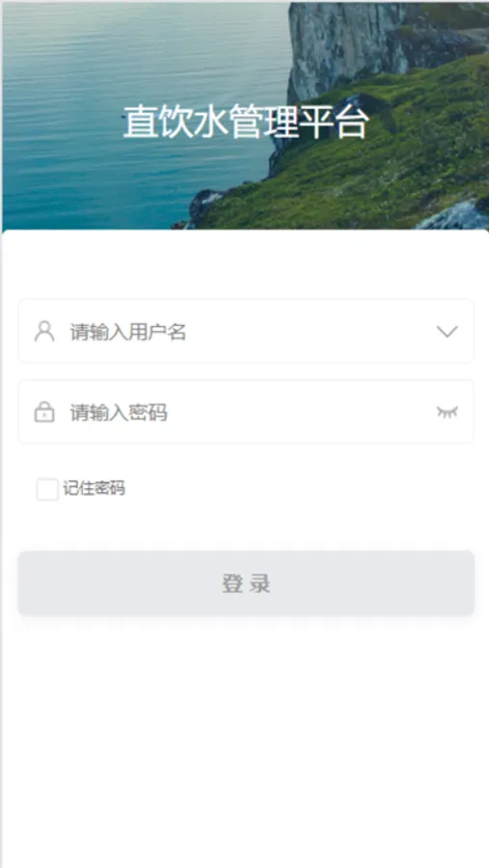This screenshot has height=868, width=489.
Task: Focus the 请输入密码 input field
Action: [246, 412]
